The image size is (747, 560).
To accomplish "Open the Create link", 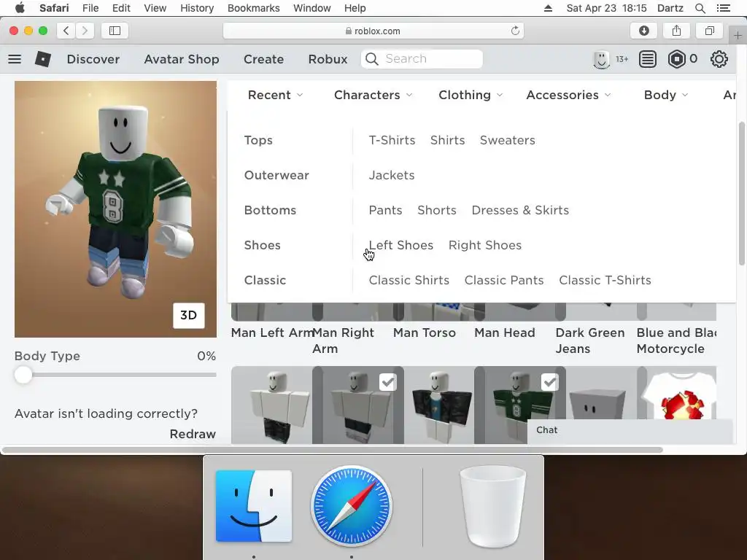I will [263, 59].
